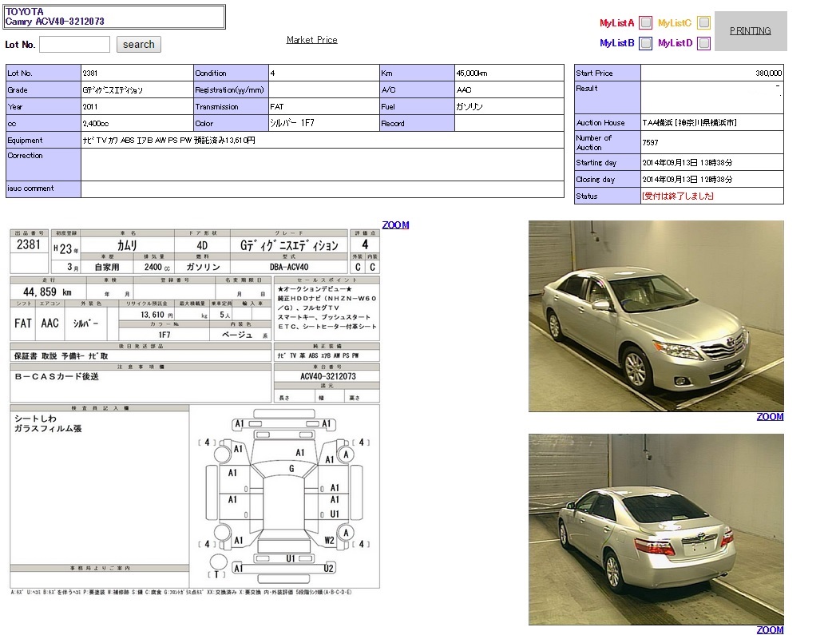Click the TOYOTA Camry ACV40-3212073 title box
The height and width of the screenshot is (635, 840).
[115, 17]
